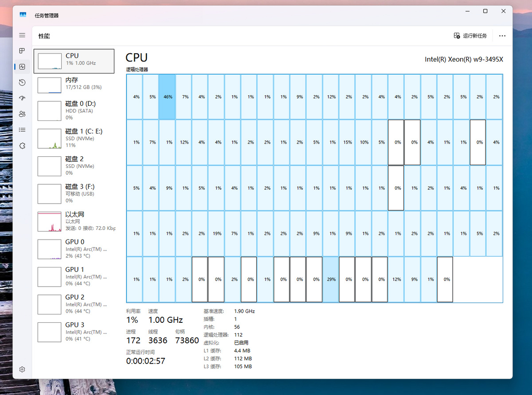Image resolution: width=532 pixels, height=395 pixels.
Task: Click the large CPU heading
Action: [x=137, y=58]
